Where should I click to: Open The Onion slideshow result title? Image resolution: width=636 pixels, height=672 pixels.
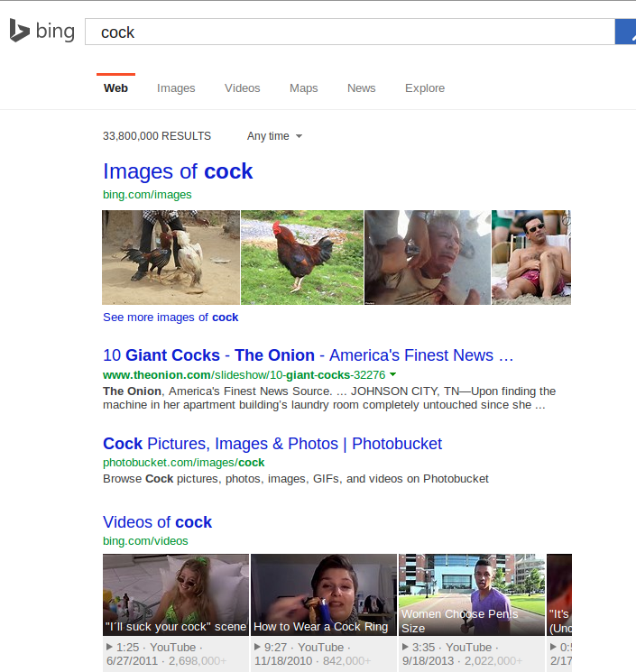pos(308,355)
